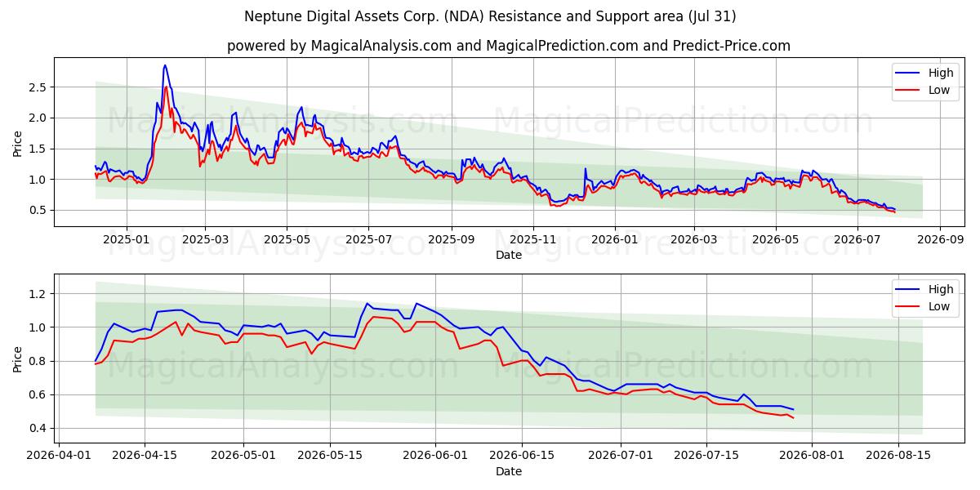
Task: Click the 'Date' axis label of bottom chart
Action: click(x=509, y=471)
